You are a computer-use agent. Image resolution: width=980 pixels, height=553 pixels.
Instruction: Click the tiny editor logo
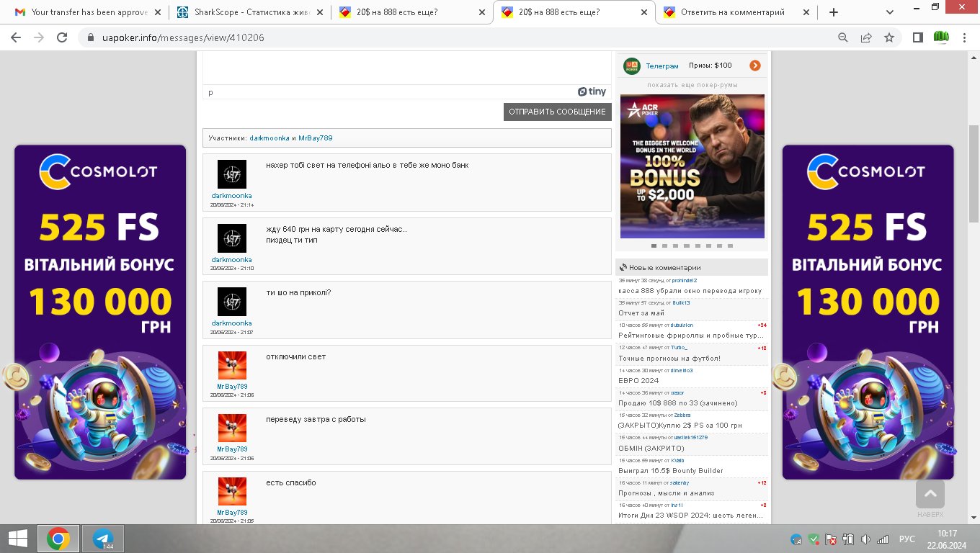pos(592,91)
